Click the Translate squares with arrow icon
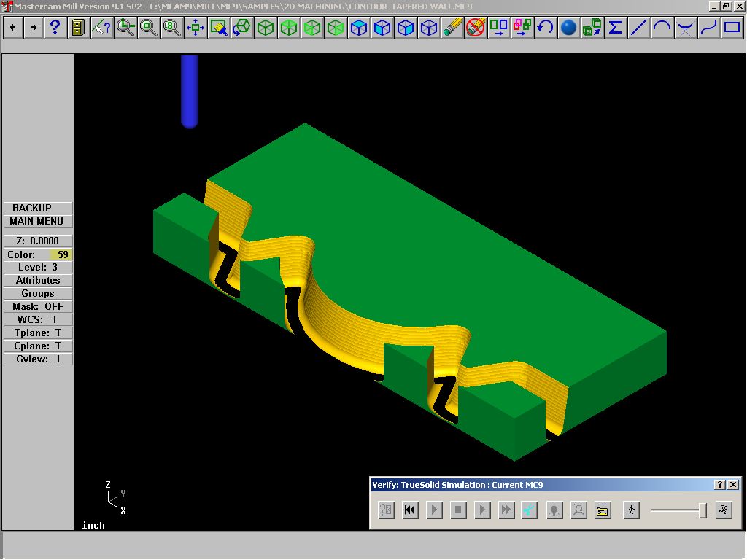The image size is (747, 560). click(499, 28)
